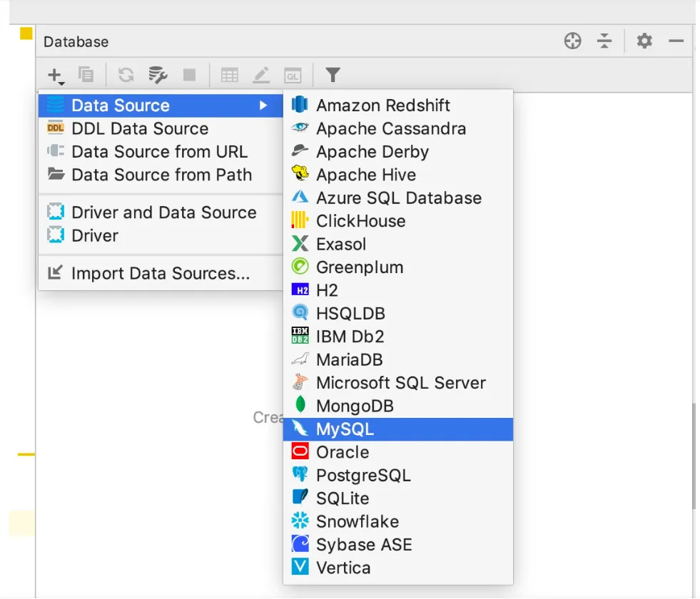Open Import Data Sources dialog

click(161, 273)
